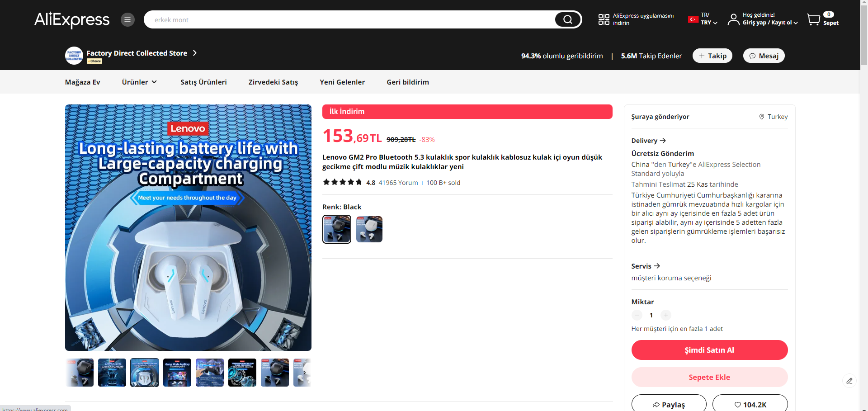Viewport: 868px width, 411px height.
Task: Select the location pin Turkey destination
Action: pos(773,117)
